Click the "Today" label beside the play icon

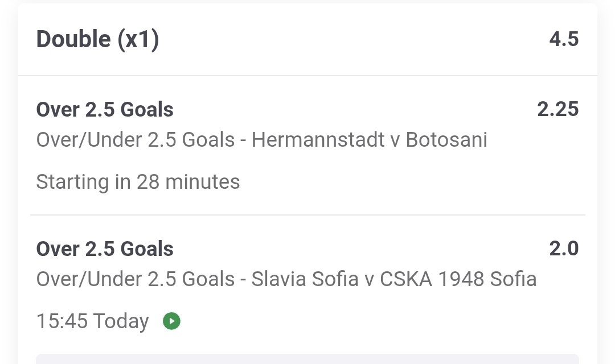pos(121,321)
